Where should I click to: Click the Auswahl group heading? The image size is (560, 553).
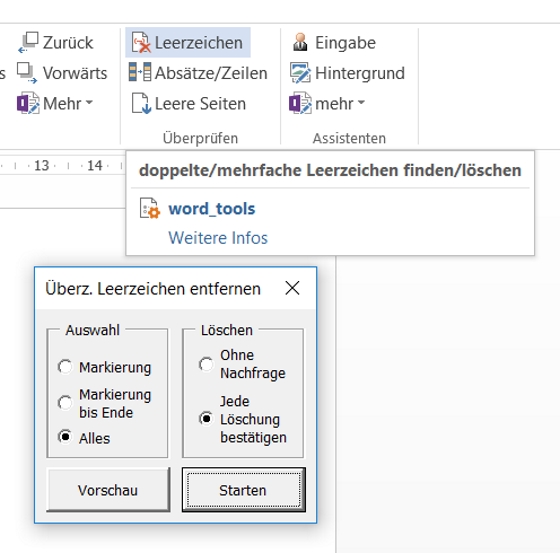92,330
